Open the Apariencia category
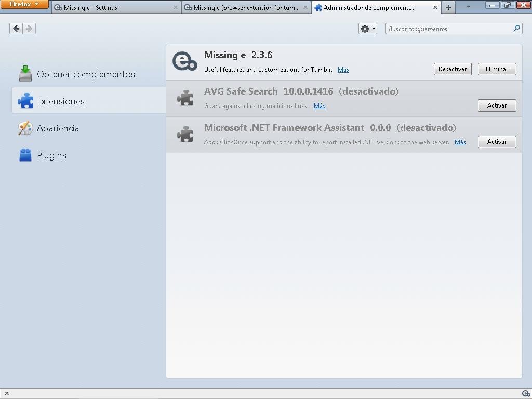The width and height of the screenshot is (532, 399). click(89, 128)
